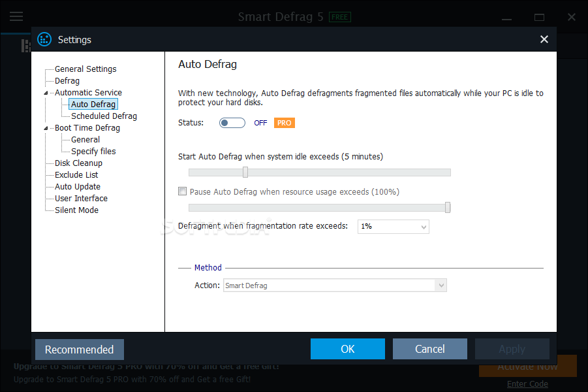Click the Smart Defrag Settings logo icon
The width and height of the screenshot is (588, 392).
[44, 39]
